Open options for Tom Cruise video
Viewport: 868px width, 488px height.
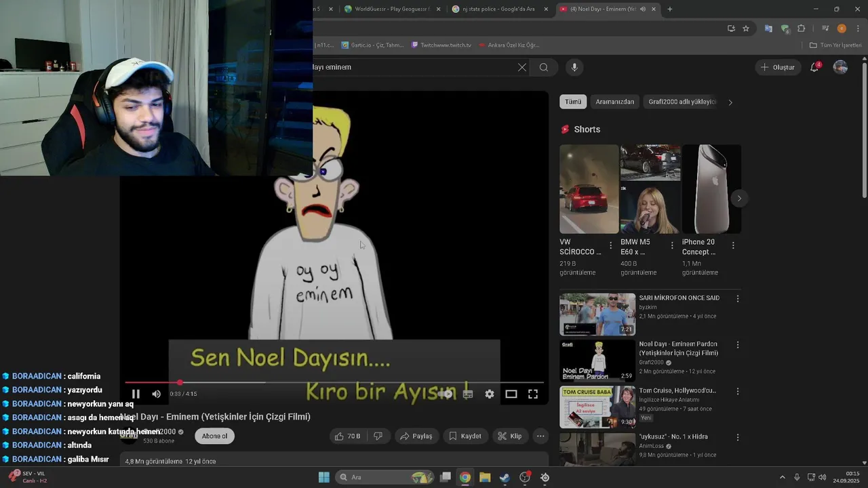pos(738,391)
